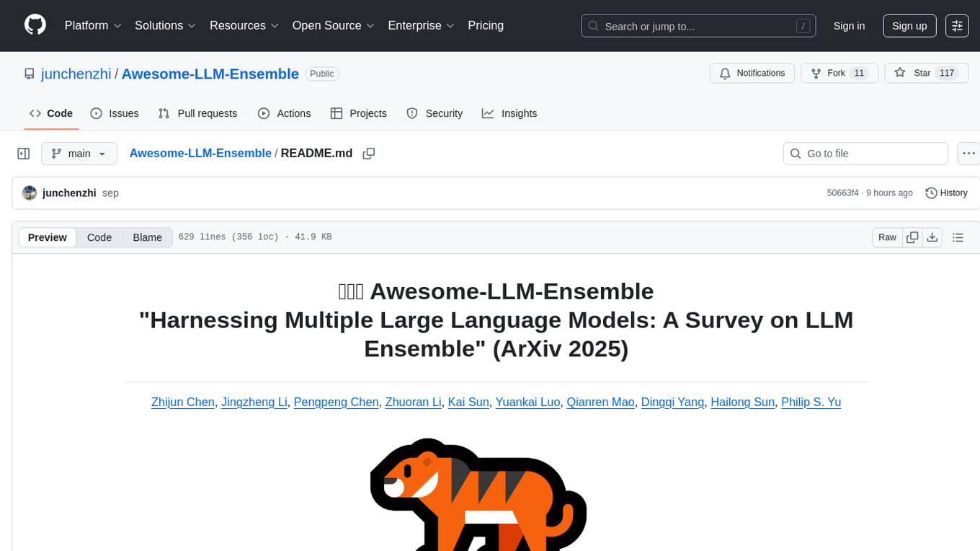Open the document outline icon
Screen dimensions: 980x551
(x=958, y=237)
